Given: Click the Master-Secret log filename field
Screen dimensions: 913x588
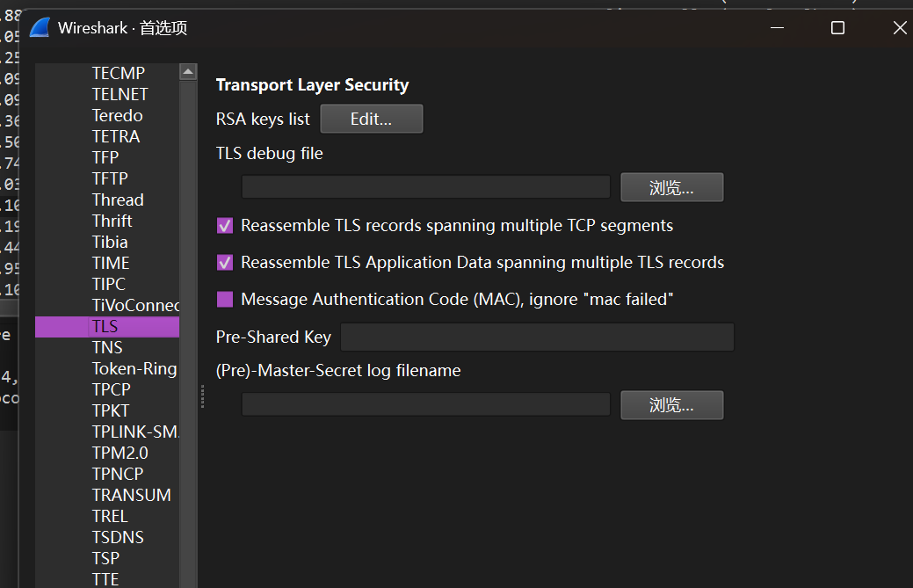Looking at the screenshot, I should (x=425, y=404).
